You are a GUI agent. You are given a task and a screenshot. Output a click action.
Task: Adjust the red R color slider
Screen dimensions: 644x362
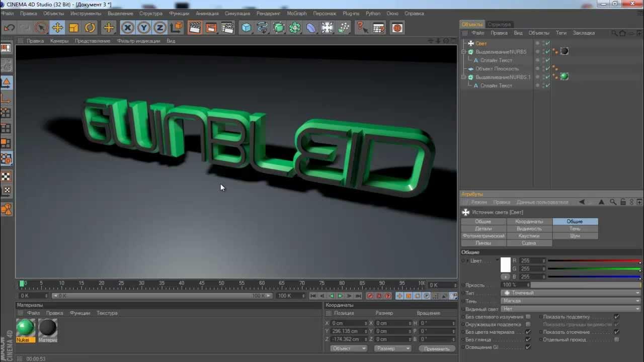pyautogui.click(x=595, y=261)
